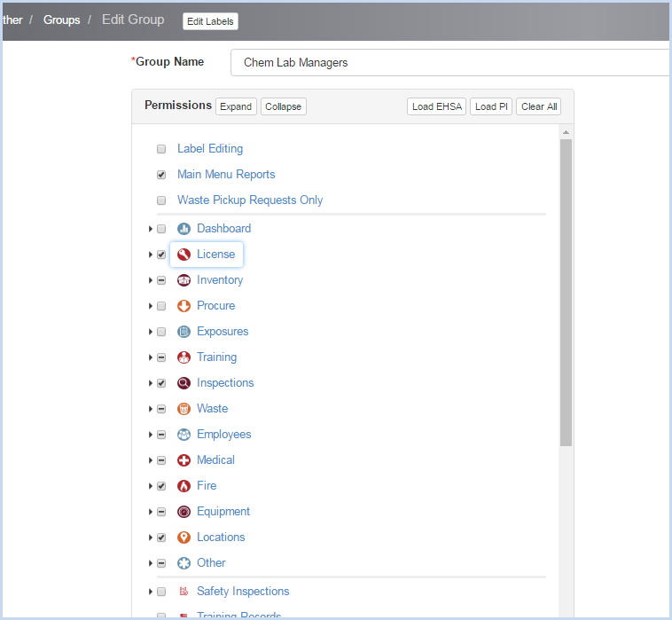Click the License module icon
Viewport: 672px width, 620px height.
click(x=184, y=255)
